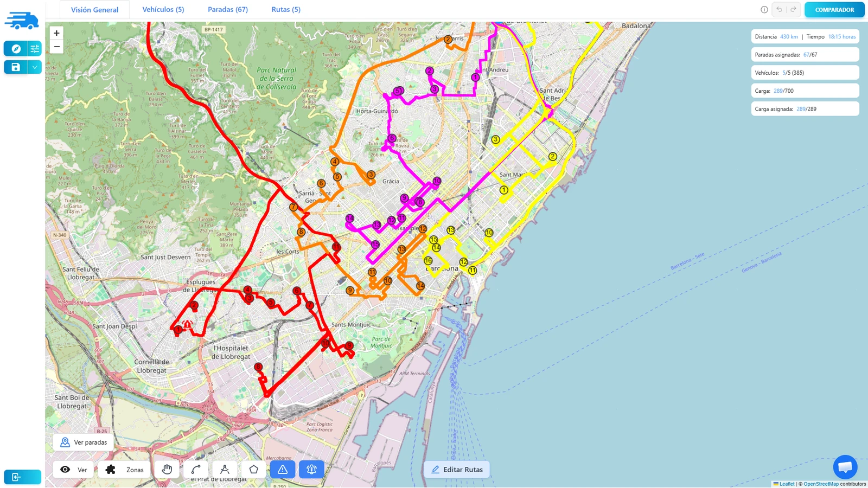Viewport: 868px width, 488px height.
Task: Click the floppy disk save icon
Action: (16, 67)
